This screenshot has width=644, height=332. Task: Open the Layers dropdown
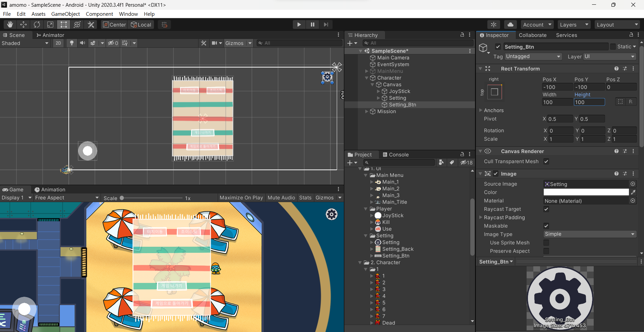574,25
